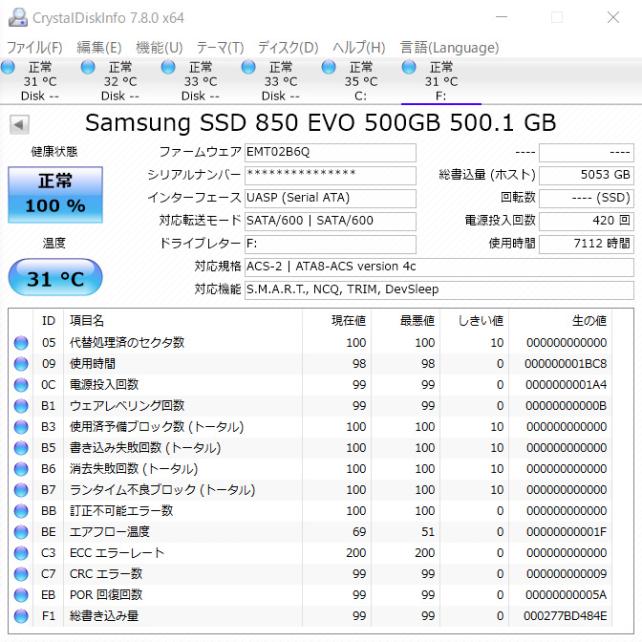Select the row 代替処理済のセクタ数

coord(310,343)
